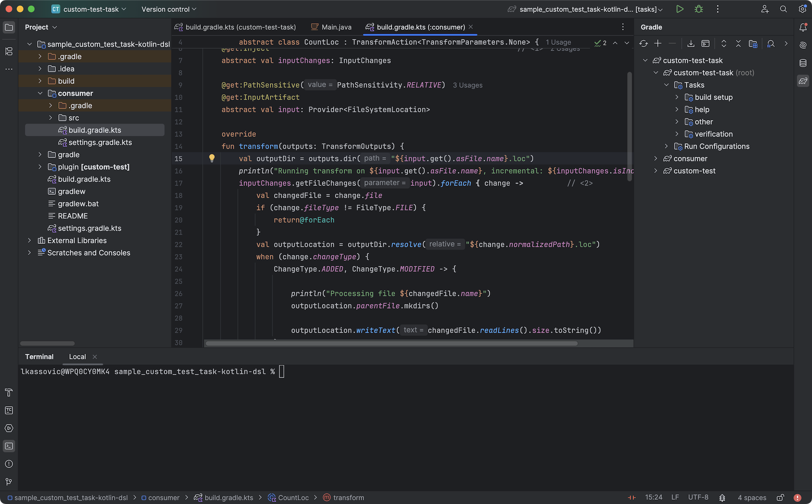812x504 pixels.
Task: Open Git tool window from left sidebar
Action: click(9, 482)
